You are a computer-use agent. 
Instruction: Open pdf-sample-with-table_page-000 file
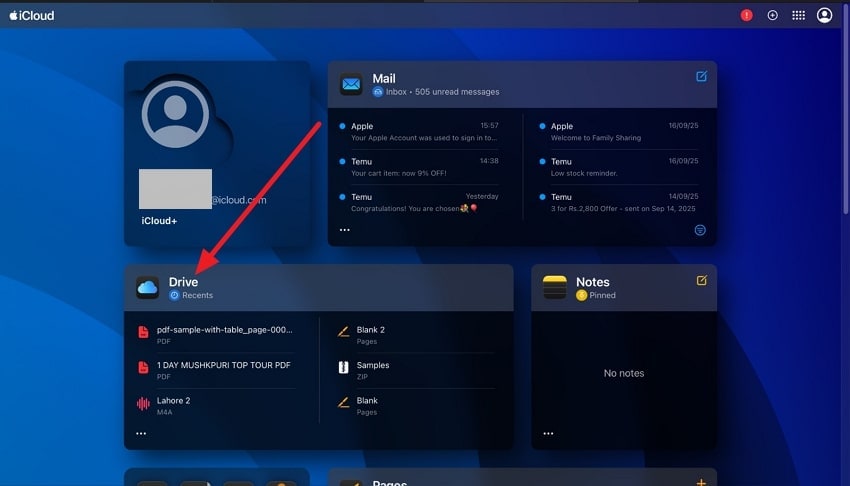(x=216, y=335)
